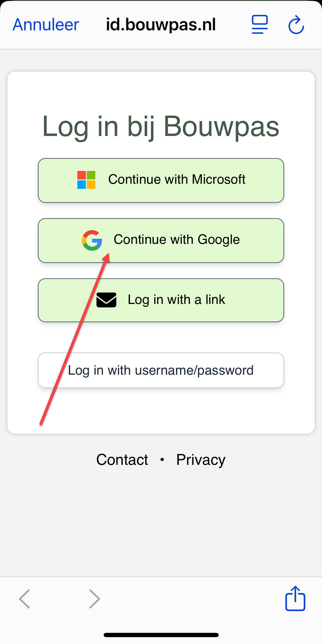This screenshot has height=644, width=322.
Task: Open the page format reader icon
Action: tap(260, 25)
